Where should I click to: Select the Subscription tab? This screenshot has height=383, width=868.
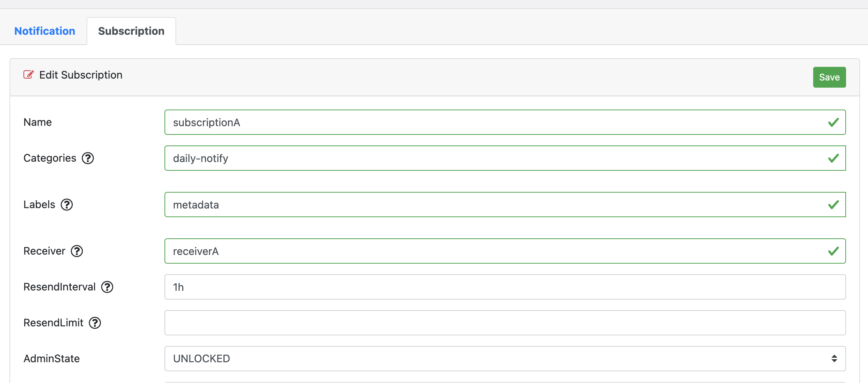tap(131, 31)
